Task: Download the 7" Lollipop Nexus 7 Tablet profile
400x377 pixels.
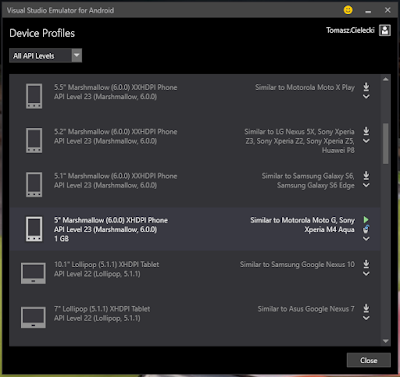Action: pos(366,308)
